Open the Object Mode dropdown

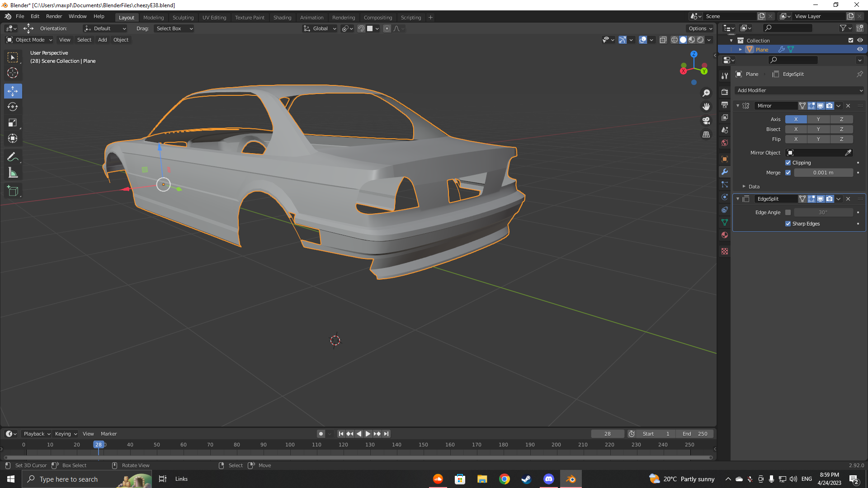29,40
